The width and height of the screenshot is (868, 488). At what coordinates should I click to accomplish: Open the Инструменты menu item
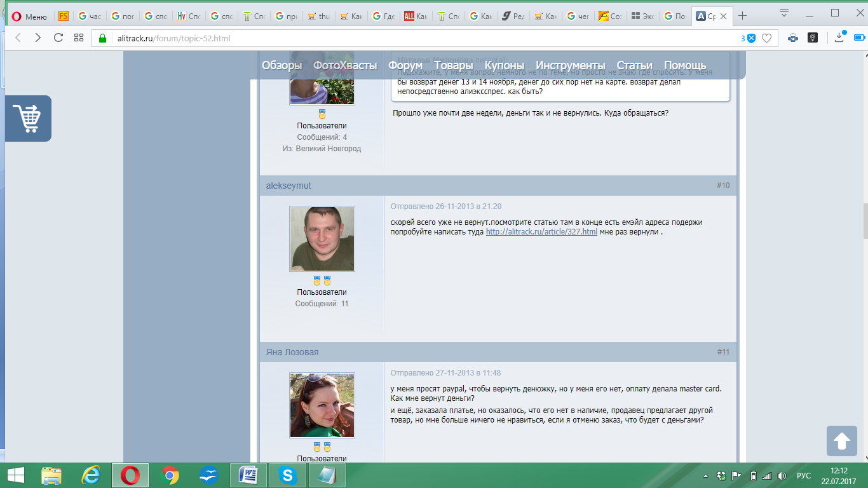[571, 65]
